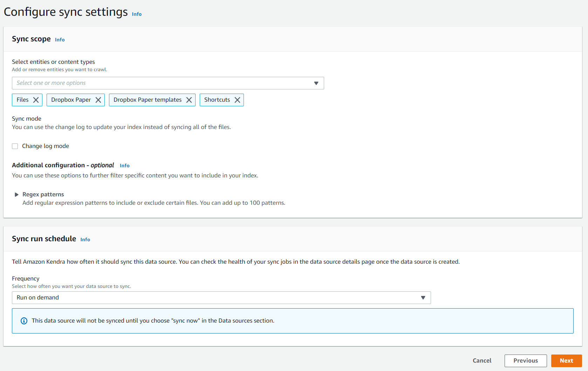The width and height of the screenshot is (588, 371).
Task: Click the Dropbox Paper tag label
Action: point(71,100)
